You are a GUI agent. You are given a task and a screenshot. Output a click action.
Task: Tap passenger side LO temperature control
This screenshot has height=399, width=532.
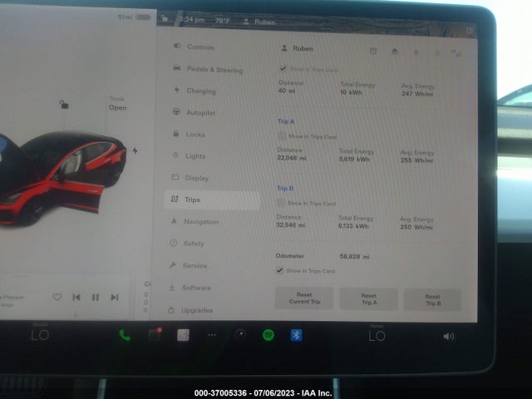click(377, 335)
